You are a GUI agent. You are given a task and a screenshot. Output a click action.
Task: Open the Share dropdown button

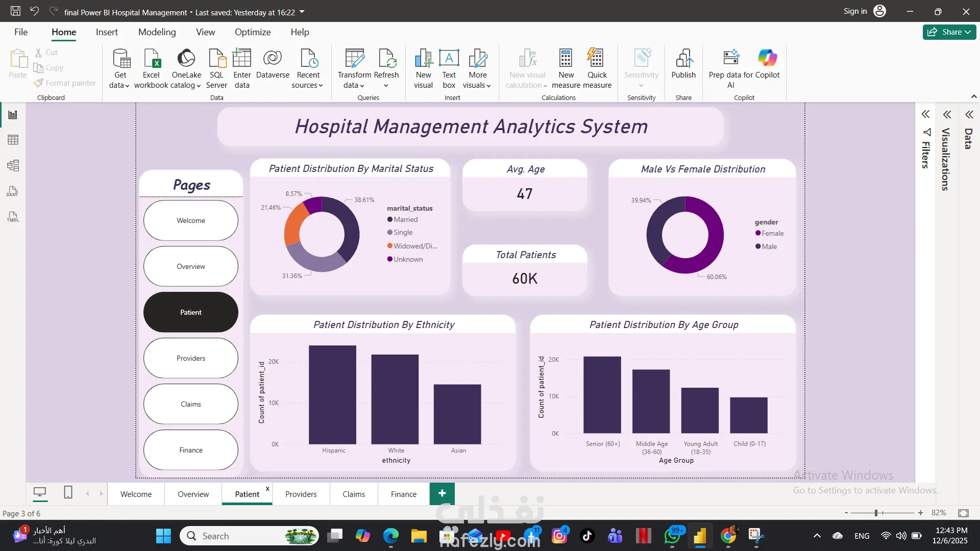pyautogui.click(x=949, y=32)
